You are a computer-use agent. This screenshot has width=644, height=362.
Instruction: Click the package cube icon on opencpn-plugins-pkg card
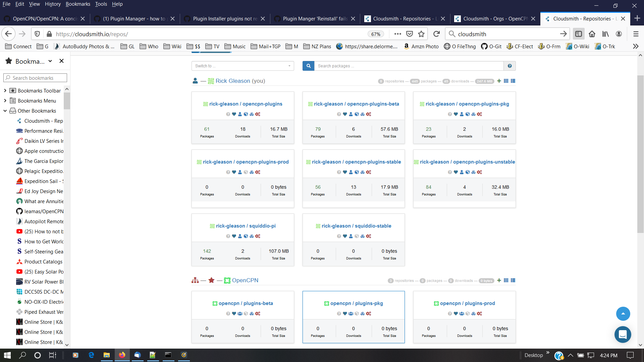point(468,114)
